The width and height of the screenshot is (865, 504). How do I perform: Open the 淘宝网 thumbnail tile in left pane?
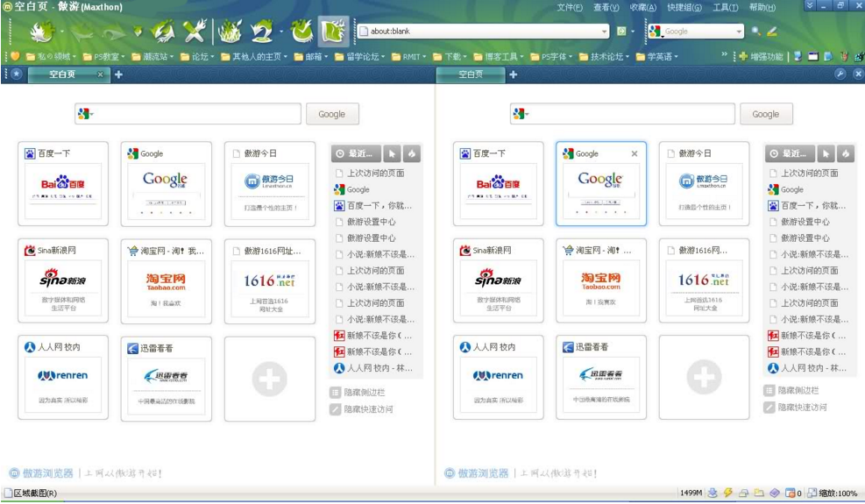pyautogui.click(x=166, y=279)
